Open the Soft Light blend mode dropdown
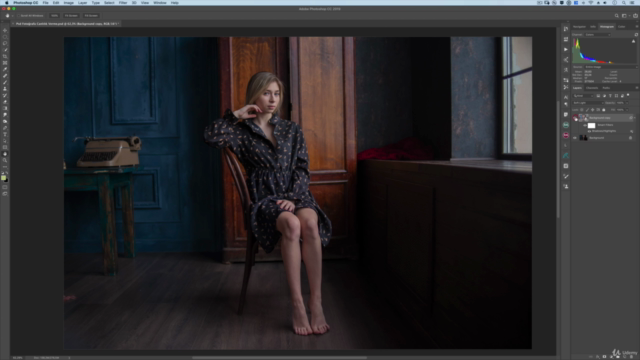Viewport: 640px width, 360px height. pyautogui.click(x=588, y=103)
